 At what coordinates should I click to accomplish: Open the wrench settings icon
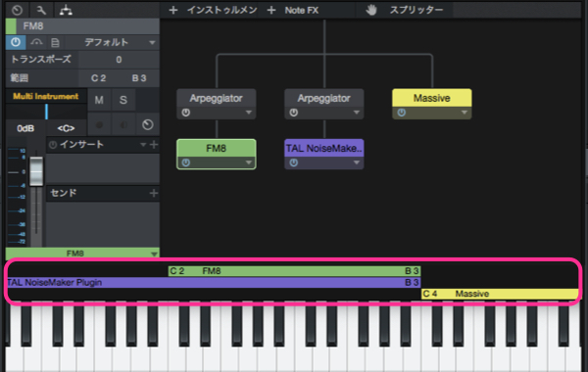coord(41,10)
